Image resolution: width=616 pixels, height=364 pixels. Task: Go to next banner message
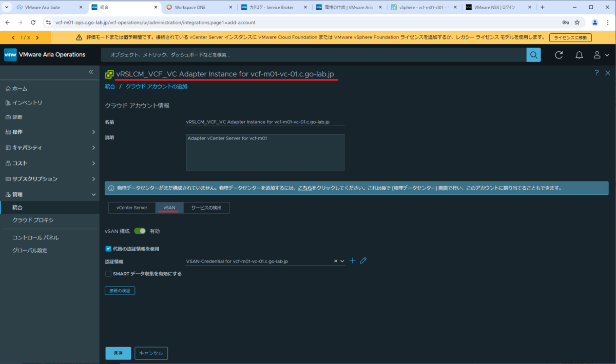click(x=37, y=37)
